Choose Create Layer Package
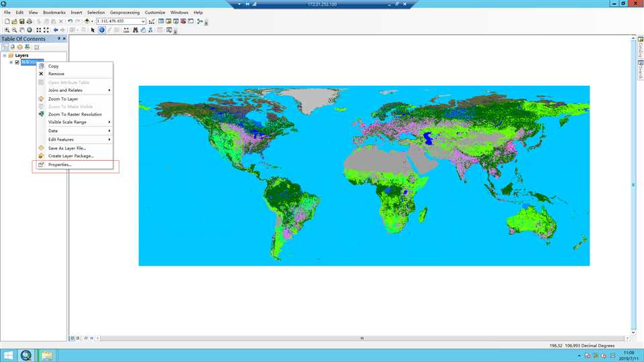The height and width of the screenshot is (362, 644). pos(74,156)
